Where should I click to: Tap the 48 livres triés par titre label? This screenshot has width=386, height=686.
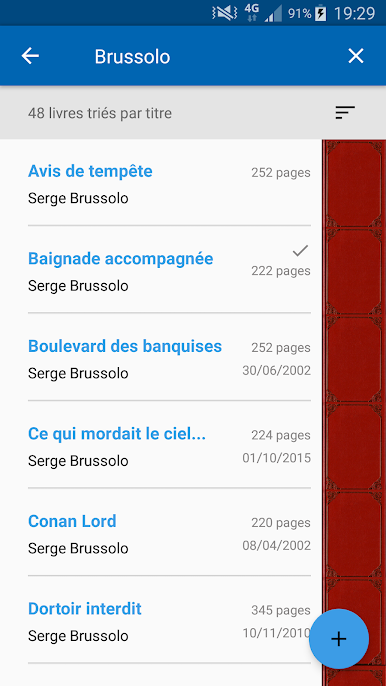(100, 113)
